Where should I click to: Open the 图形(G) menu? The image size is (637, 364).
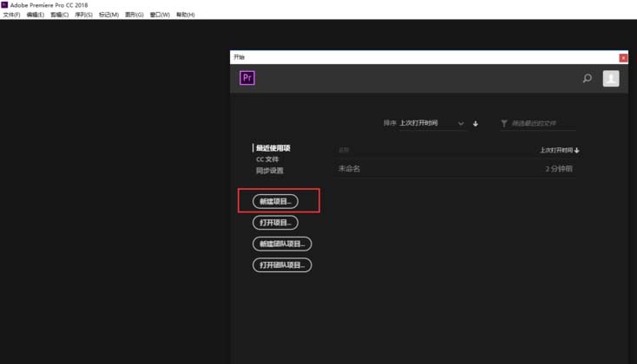(134, 15)
